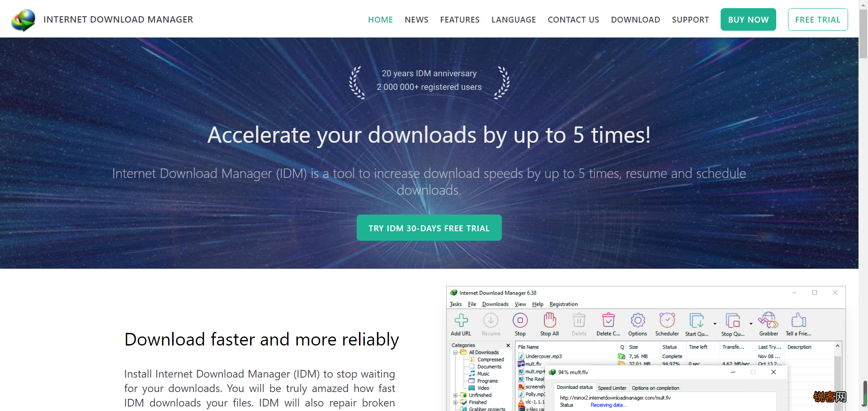This screenshot has height=411, width=868.
Task: Click the greyed-out Resume toolbar icon
Action: (491, 320)
